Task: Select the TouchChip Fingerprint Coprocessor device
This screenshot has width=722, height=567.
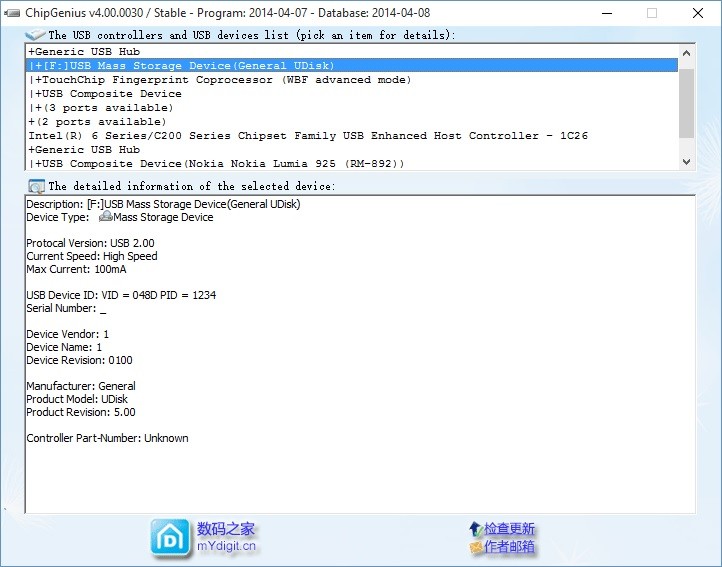Action: [221, 80]
